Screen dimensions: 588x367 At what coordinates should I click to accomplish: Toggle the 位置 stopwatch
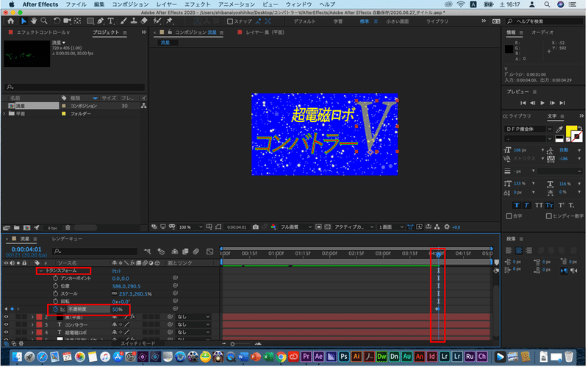pos(56,286)
